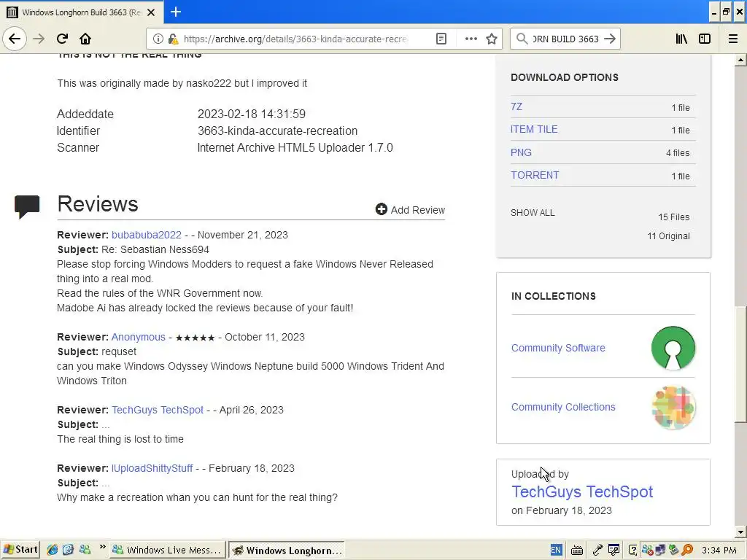Image resolution: width=747 pixels, height=560 pixels.
Task: Click identifier value 3663-kinda-accurate-recreation
Action: (277, 131)
